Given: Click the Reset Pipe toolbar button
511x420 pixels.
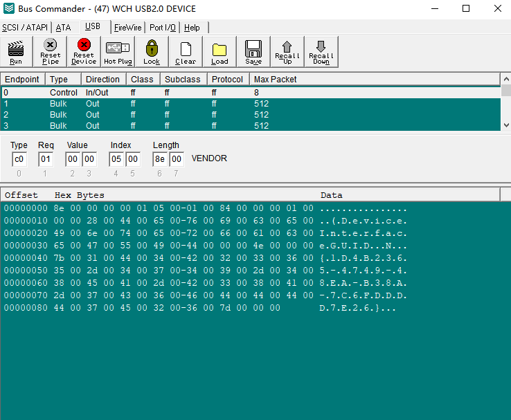Looking at the screenshot, I should point(50,52).
